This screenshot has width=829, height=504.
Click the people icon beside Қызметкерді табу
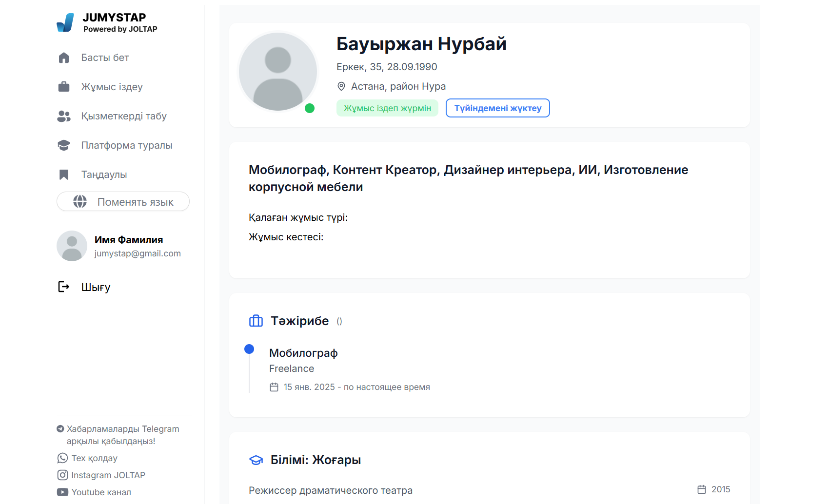click(x=64, y=116)
